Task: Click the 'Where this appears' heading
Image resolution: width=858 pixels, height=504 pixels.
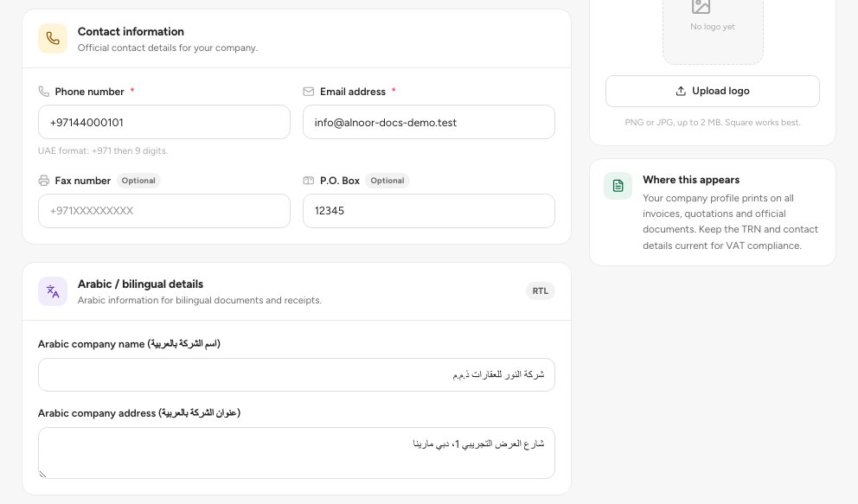Action: click(691, 180)
